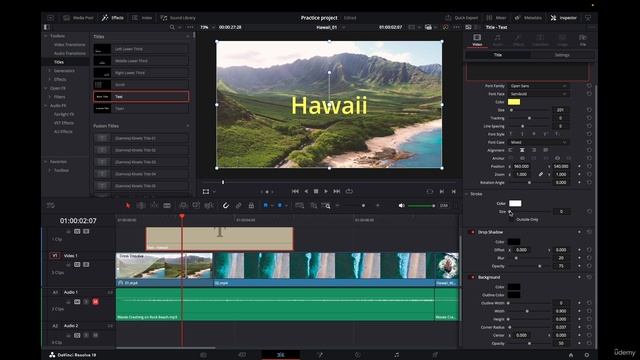Click the Overwrite Clip icon
This screenshot has width=640, height=360.
tap(196, 205)
